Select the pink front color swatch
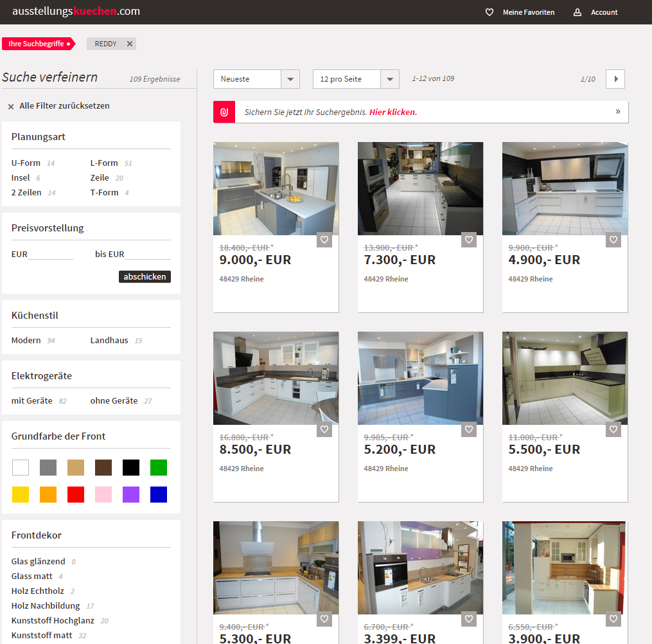This screenshot has width=652, height=644. (103, 495)
